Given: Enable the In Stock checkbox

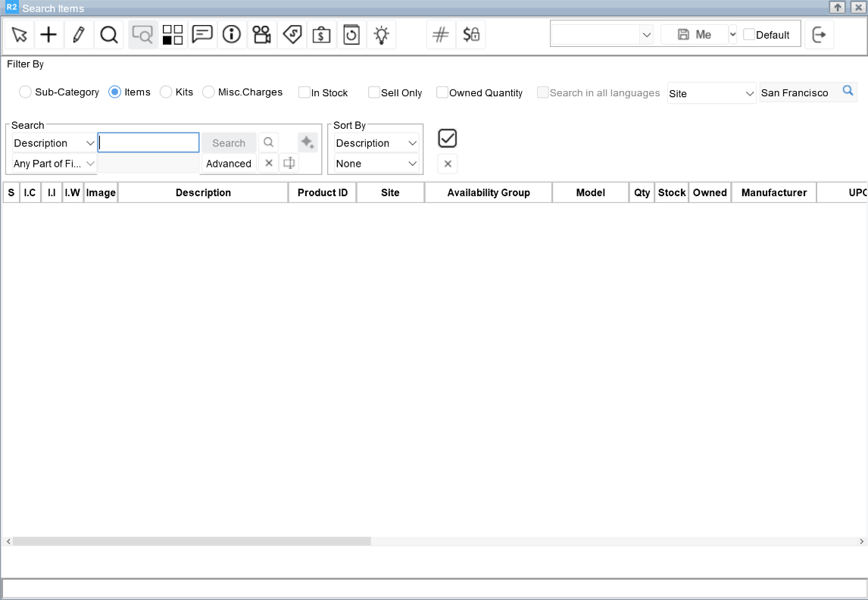Looking at the screenshot, I should (x=304, y=92).
